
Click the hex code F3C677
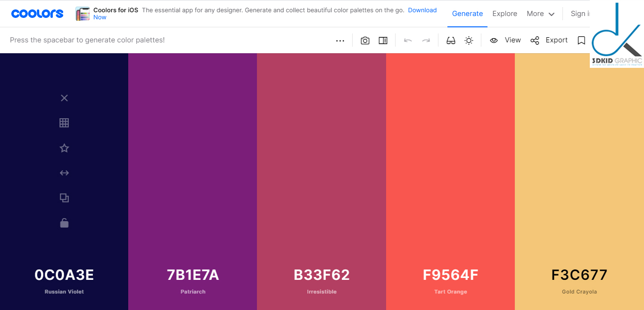pyautogui.click(x=579, y=275)
